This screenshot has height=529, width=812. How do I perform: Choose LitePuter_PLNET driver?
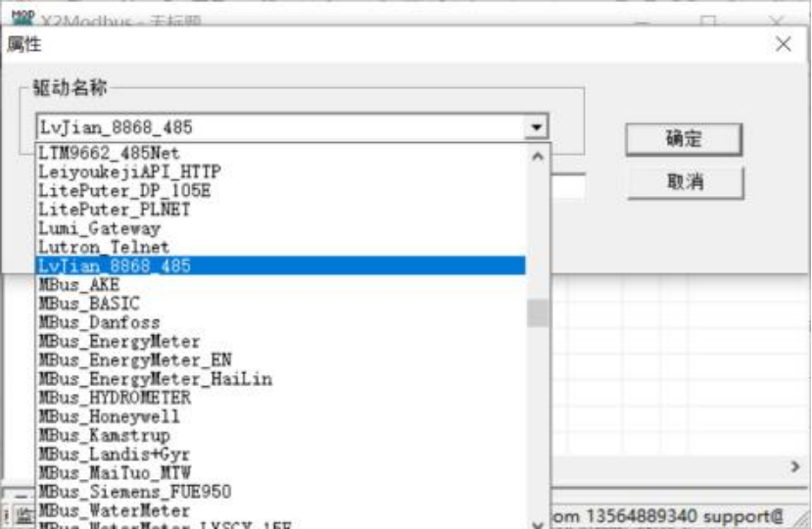[281, 210]
